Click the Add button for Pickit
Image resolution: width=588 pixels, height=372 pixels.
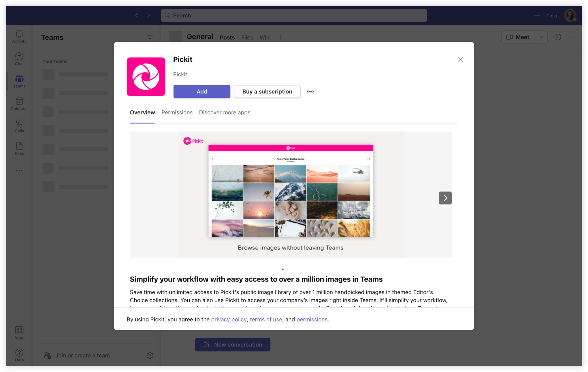[201, 91]
